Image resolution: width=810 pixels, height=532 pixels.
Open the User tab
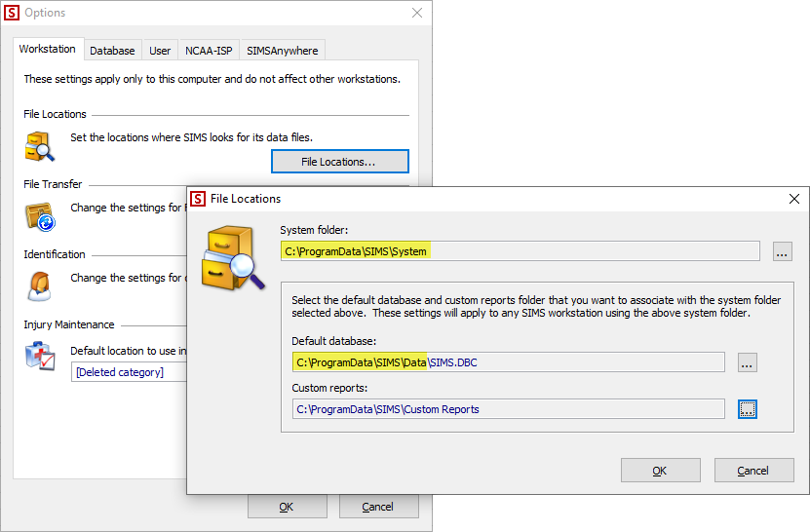click(x=160, y=51)
